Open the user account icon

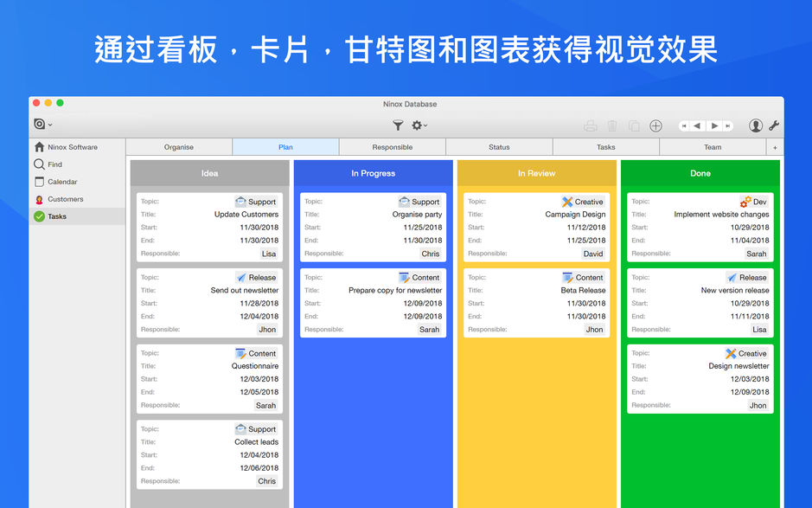click(x=755, y=125)
